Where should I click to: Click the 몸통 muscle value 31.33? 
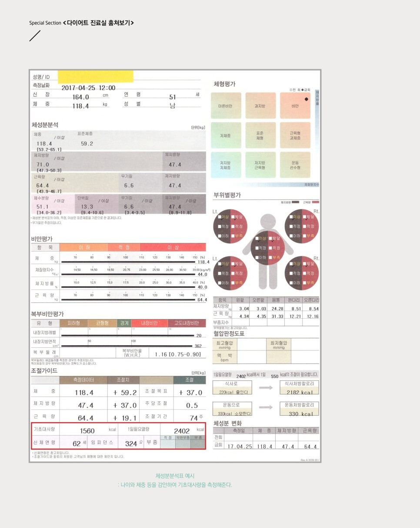point(277,316)
